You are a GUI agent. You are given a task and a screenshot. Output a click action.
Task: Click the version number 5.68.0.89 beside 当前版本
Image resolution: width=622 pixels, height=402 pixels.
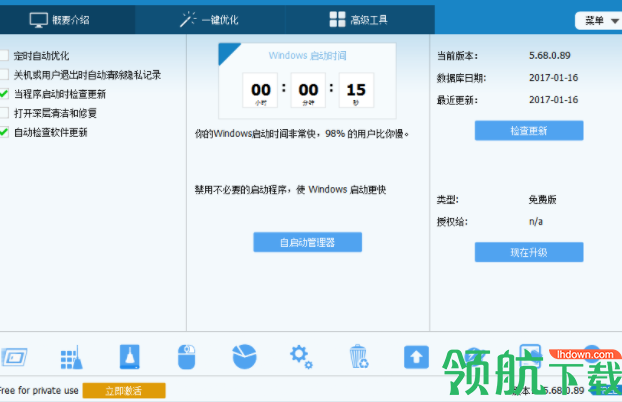[x=549, y=56]
